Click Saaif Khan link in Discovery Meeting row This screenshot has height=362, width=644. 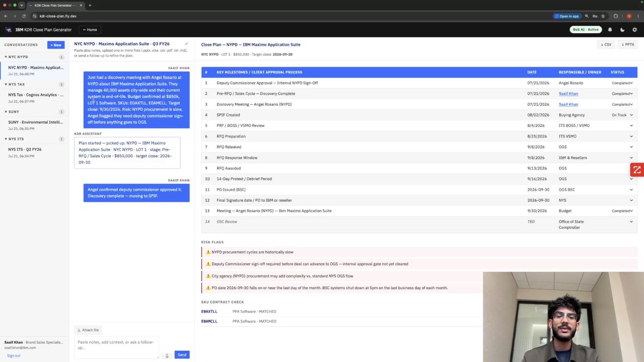tap(568, 104)
